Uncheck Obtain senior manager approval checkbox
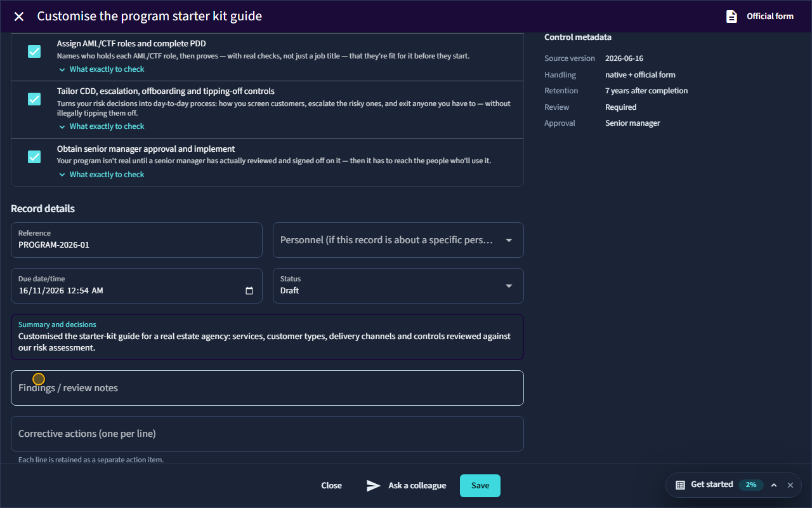Screen dimensions: 812x508 pos(34,157)
